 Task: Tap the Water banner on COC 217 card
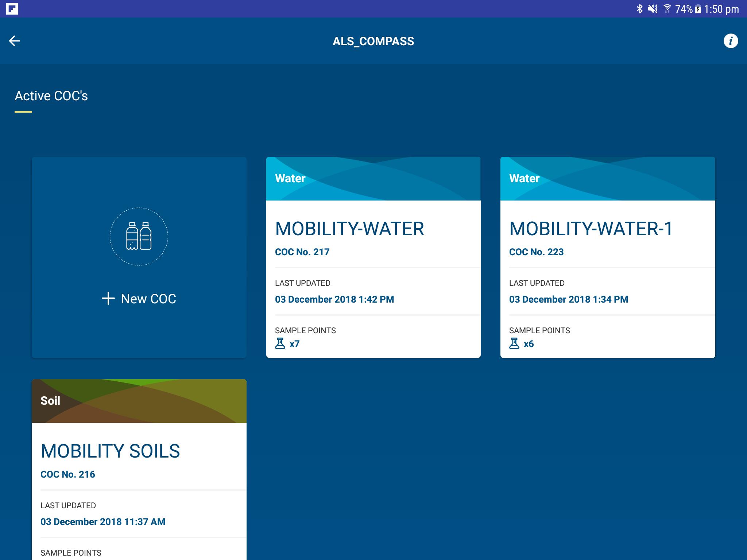373,179
